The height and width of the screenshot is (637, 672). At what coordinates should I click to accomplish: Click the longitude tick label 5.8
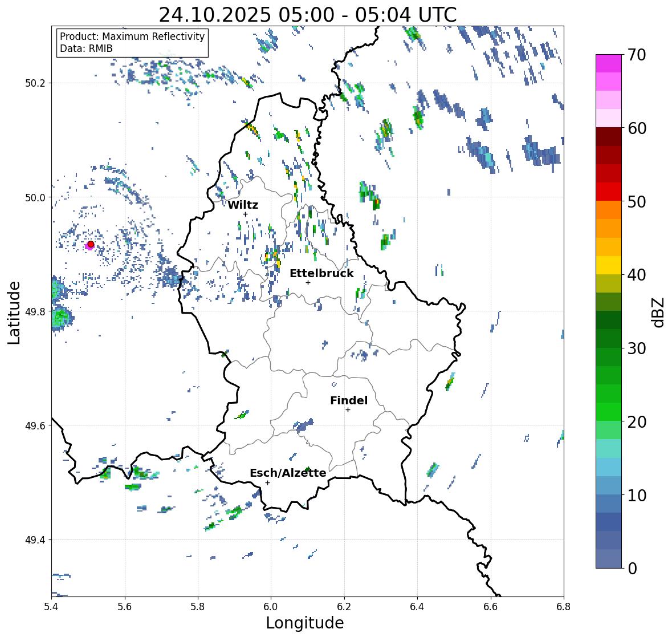pyautogui.click(x=198, y=606)
